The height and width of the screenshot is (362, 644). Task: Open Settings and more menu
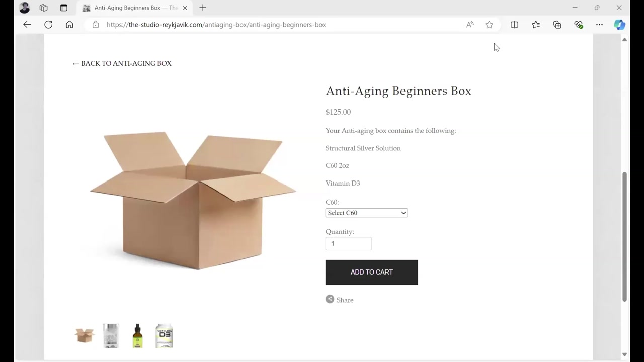click(x=599, y=25)
